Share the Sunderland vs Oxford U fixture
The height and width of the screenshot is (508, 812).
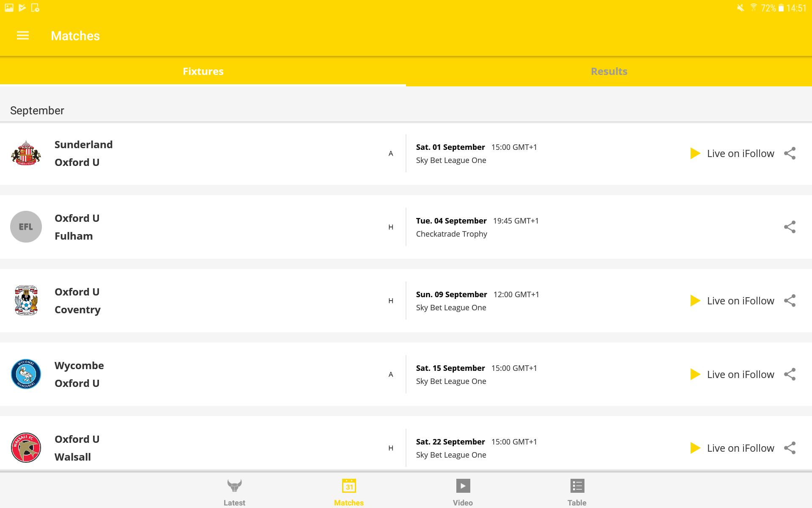790,153
